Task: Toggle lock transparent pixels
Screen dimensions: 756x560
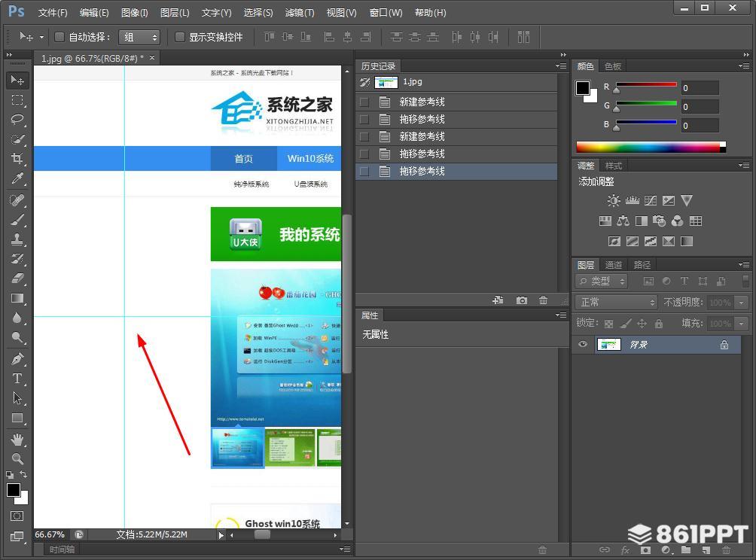Action: (609, 324)
